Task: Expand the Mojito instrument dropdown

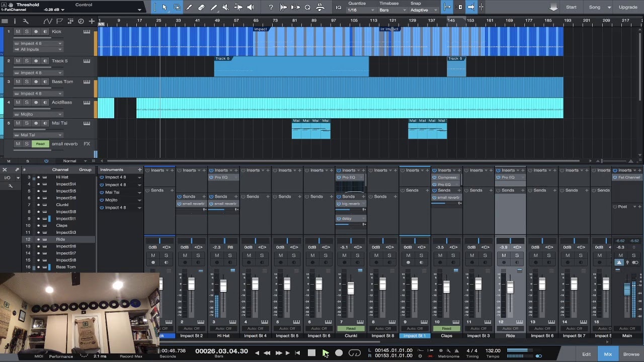Action: 139,200
